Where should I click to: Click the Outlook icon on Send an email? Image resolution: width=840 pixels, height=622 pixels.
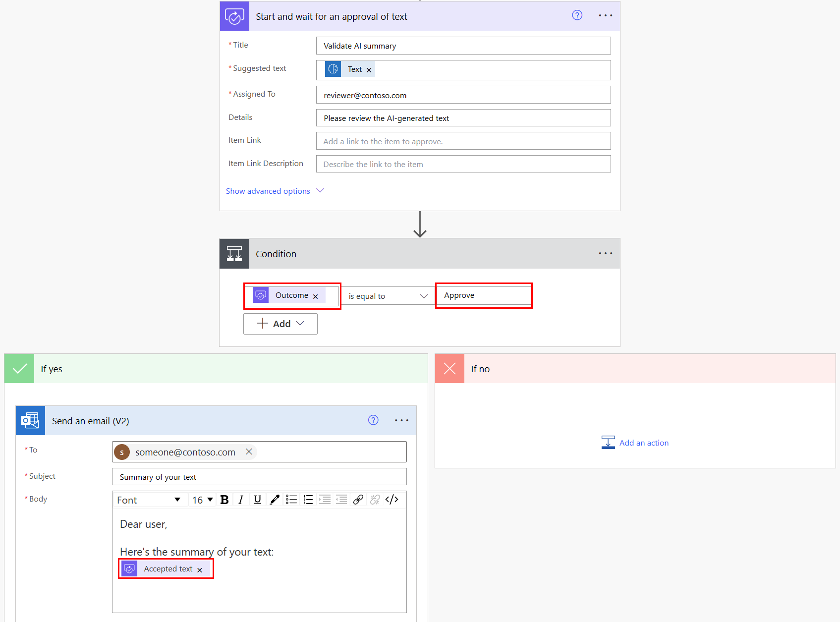click(30, 421)
